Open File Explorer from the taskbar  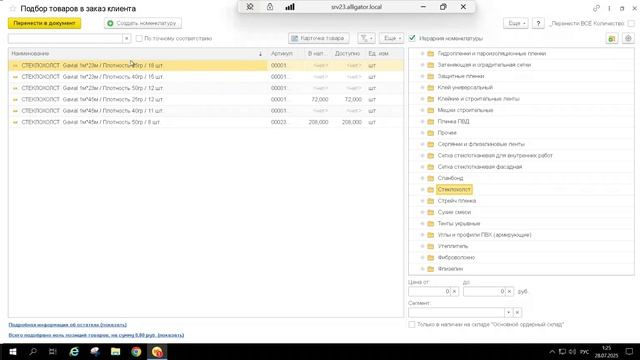click(x=116, y=351)
